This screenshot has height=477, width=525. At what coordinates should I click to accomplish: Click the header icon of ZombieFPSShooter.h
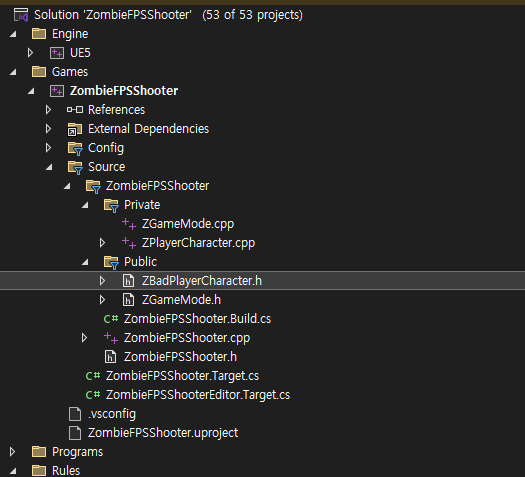[x=110, y=357]
